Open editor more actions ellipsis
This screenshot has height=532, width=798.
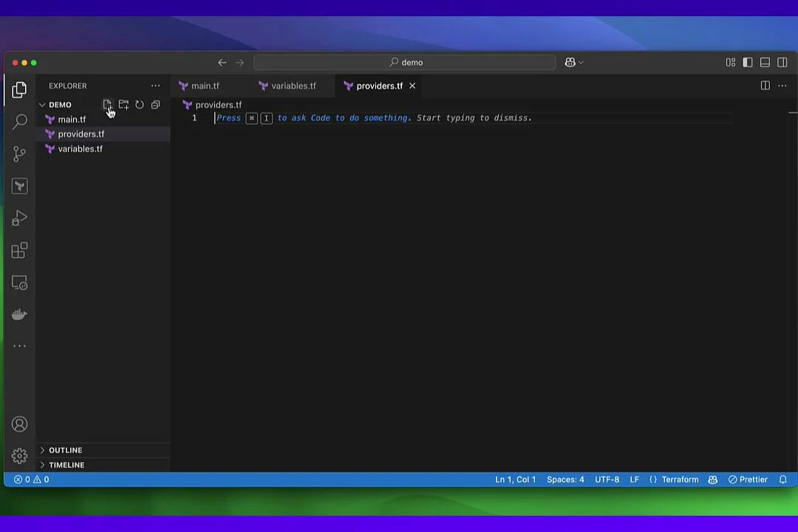(782, 86)
